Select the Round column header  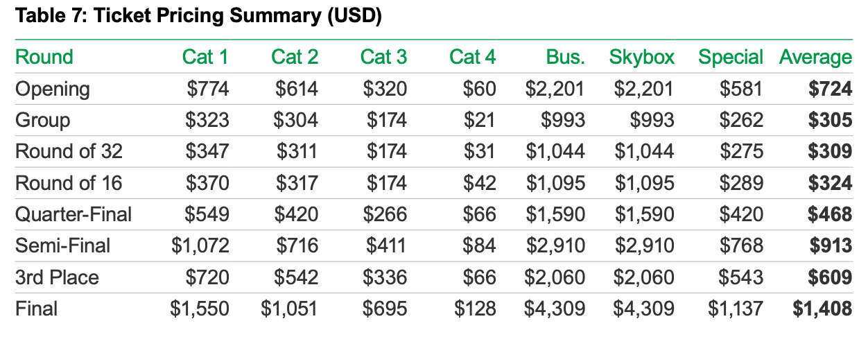(44, 57)
